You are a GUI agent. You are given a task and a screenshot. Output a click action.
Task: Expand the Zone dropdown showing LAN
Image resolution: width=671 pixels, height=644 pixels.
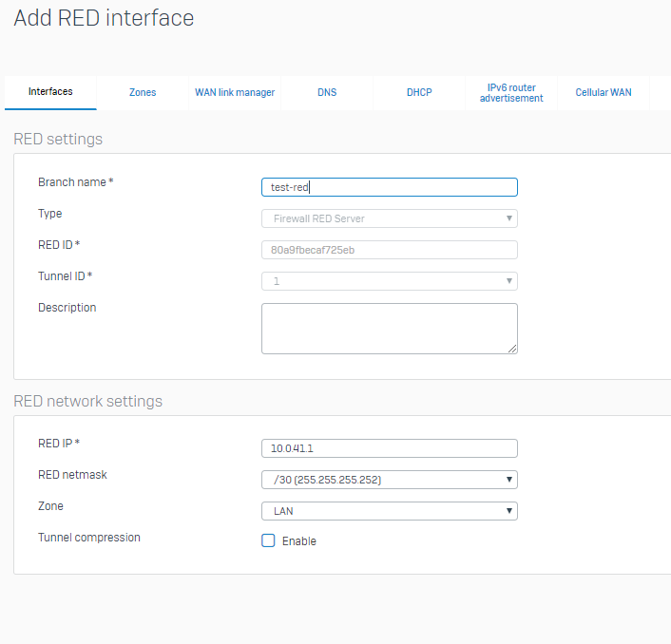[389, 511]
